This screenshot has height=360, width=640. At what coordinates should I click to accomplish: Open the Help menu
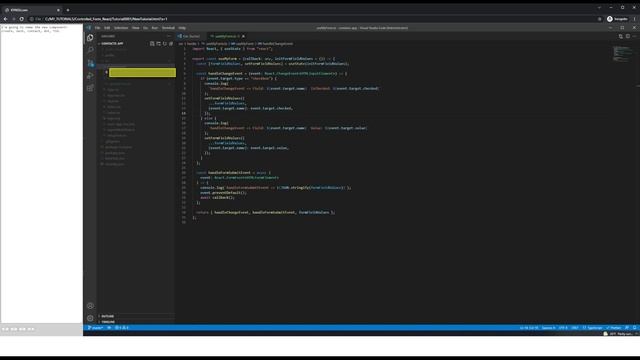click(x=182, y=28)
